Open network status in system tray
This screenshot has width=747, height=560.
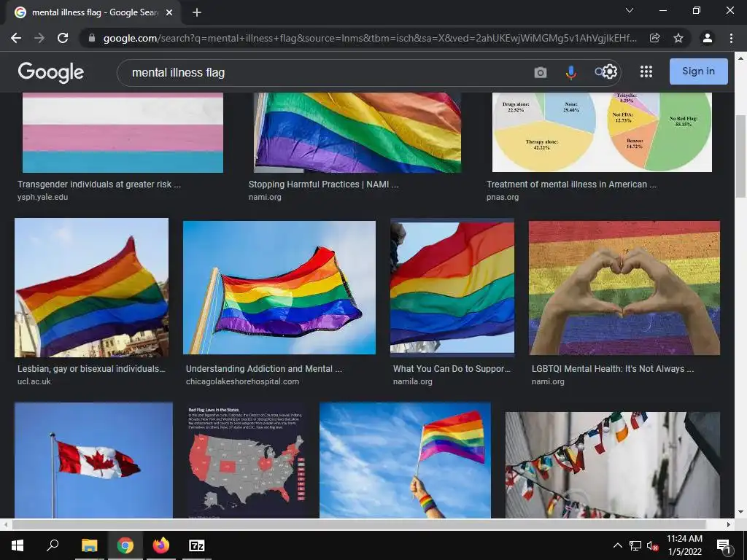[x=635, y=545]
